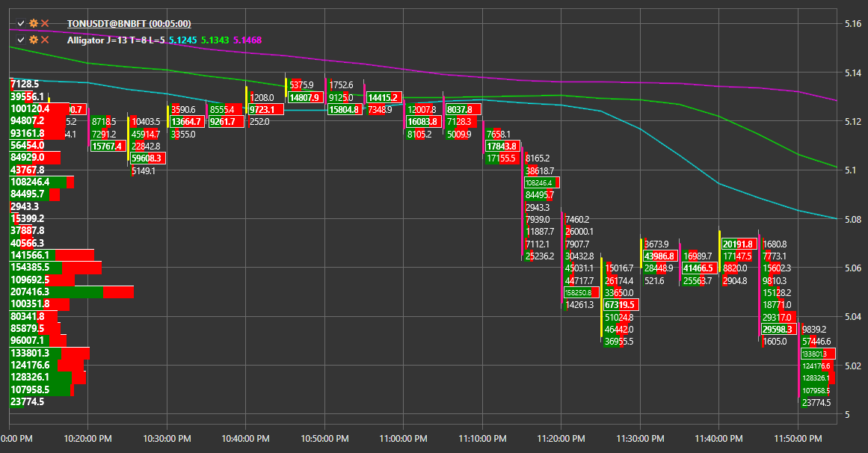Screen dimensions: 868x453
Task: Click the 11:50:00 PM time axis marker
Action: 798,439
